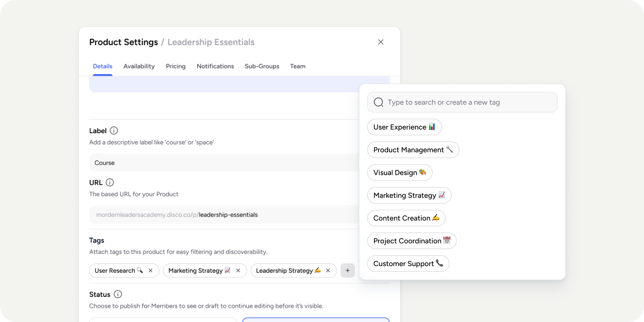Click the Product Settings breadcrumb
Viewport: 644px width, 322px height.
(x=123, y=42)
